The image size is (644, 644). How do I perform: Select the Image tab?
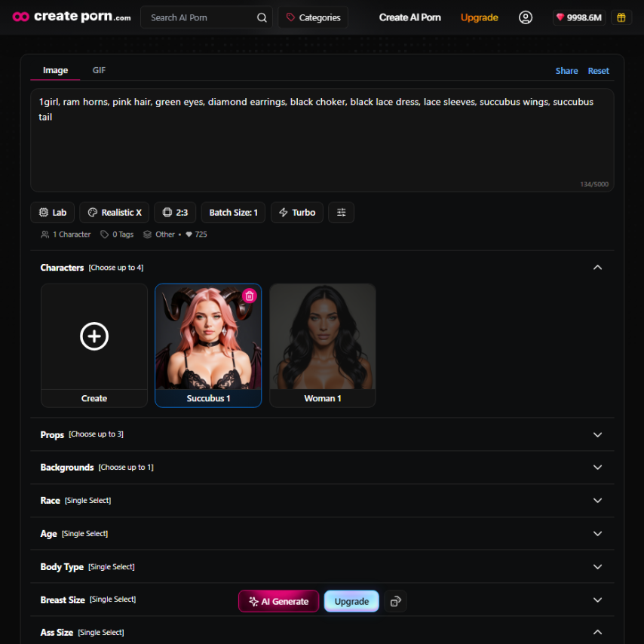[x=56, y=70]
